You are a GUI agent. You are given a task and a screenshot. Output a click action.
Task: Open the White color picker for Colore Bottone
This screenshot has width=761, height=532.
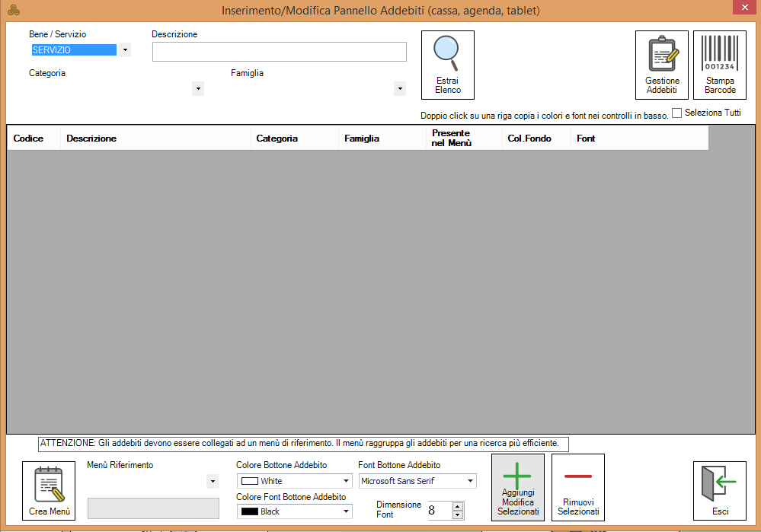pyautogui.click(x=347, y=481)
